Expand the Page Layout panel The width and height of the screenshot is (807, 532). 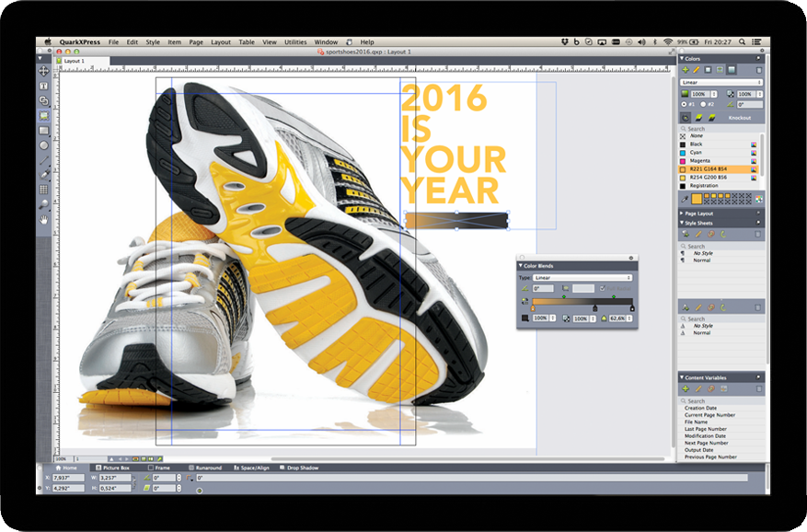(x=697, y=213)
